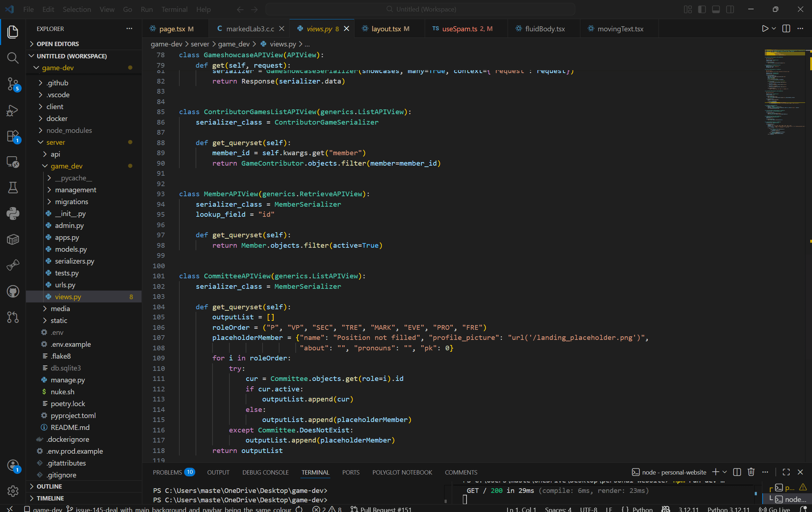Open the Extensions view in the activity bar
Viewport: 812px width, 512px height.
point(13,136)
